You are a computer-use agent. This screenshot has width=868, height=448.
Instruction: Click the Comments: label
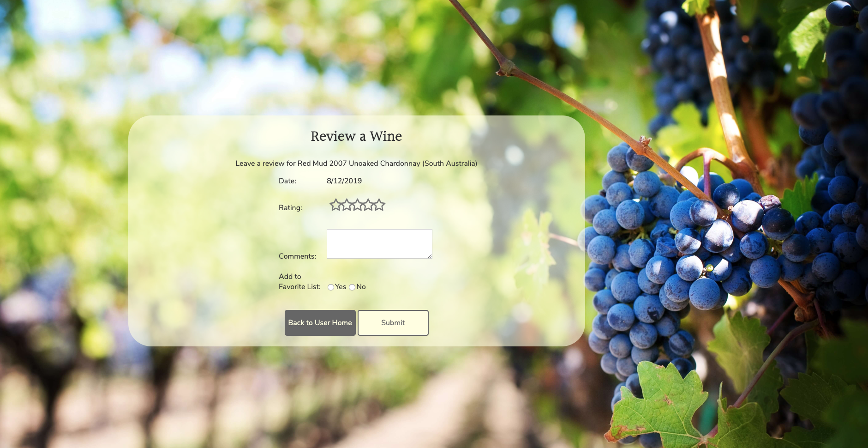297,256
